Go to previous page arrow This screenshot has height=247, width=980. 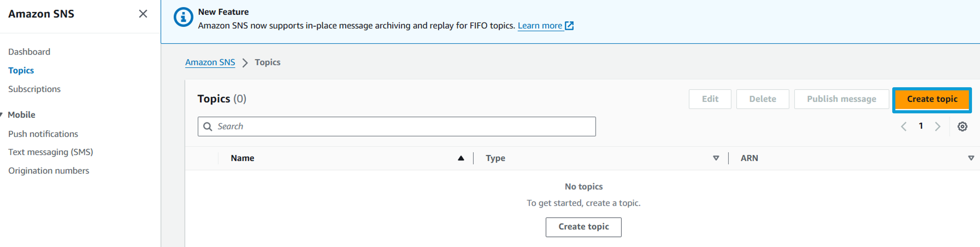click(x=904, y=127)
